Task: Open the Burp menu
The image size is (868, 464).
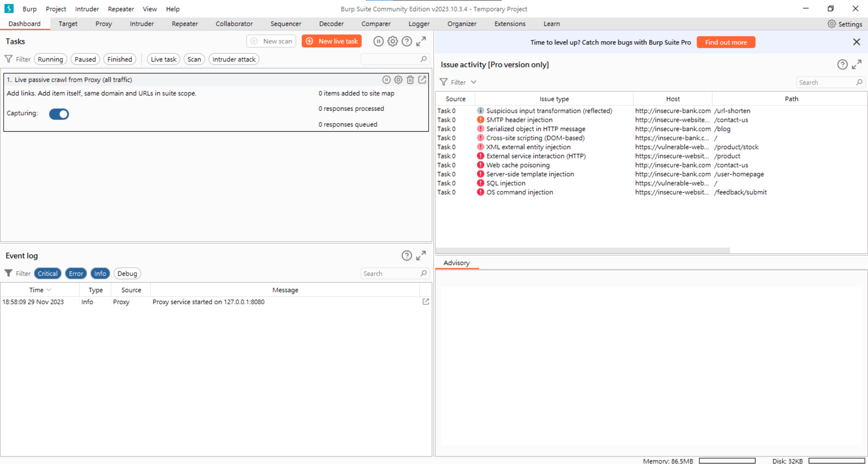Action: [x=29, y=9]
